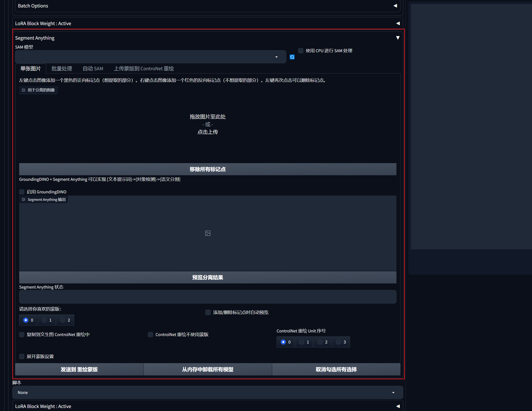Viewport: 532px width, 411px height.
Task: Click 点击上传 in the image drop area
Action: click(208, 132)
